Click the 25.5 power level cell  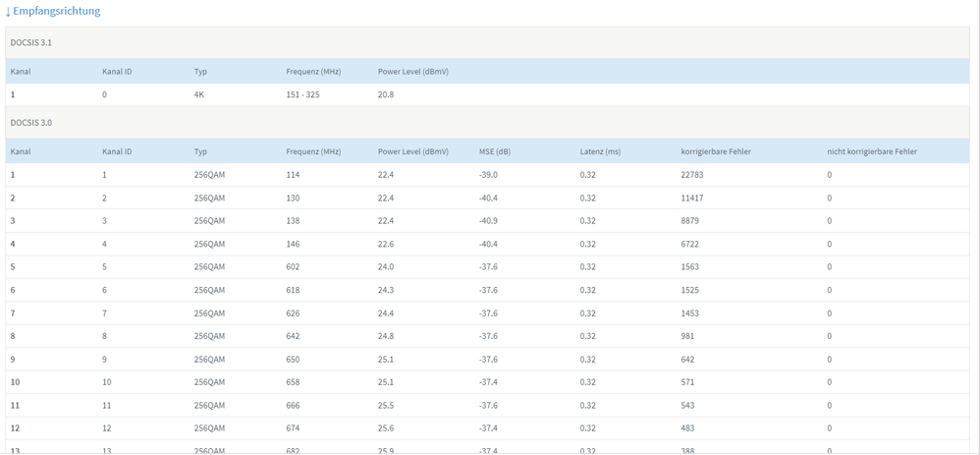386,405
